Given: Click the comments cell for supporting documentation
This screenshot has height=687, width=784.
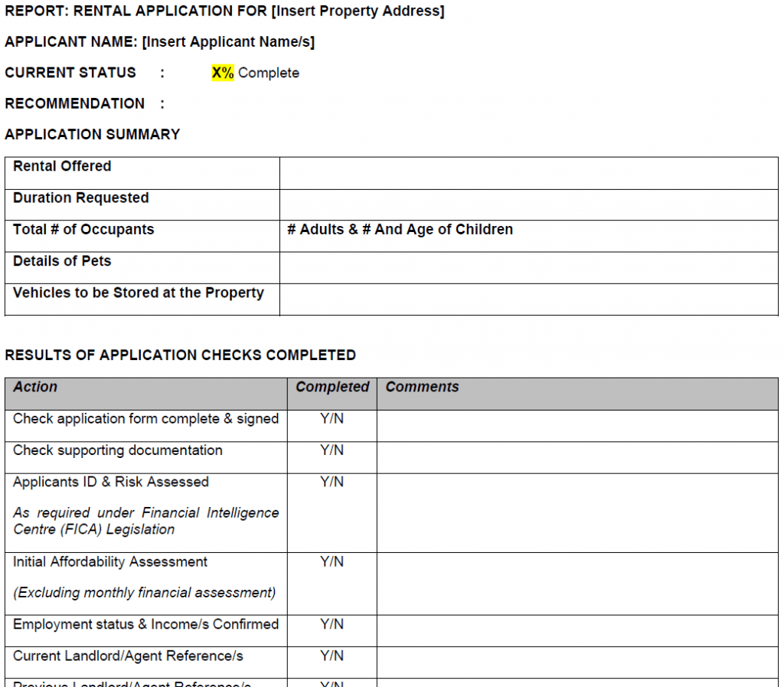Looking at the screenshot, I should coord(577,457).
